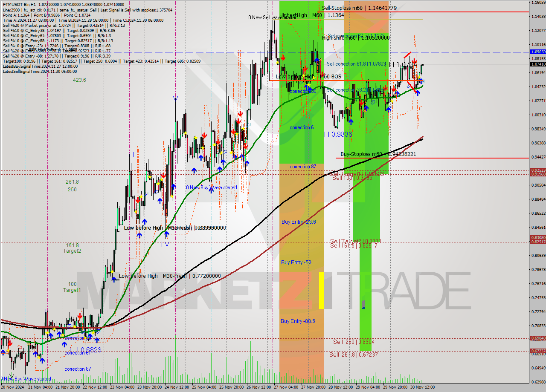Select the 'High-shift m60 | 1.10520000' label
546x392 pixels.
point(356,37)
